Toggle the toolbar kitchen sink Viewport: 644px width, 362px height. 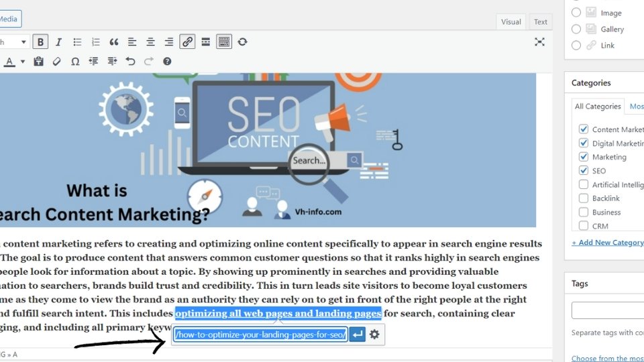point(224,42)
